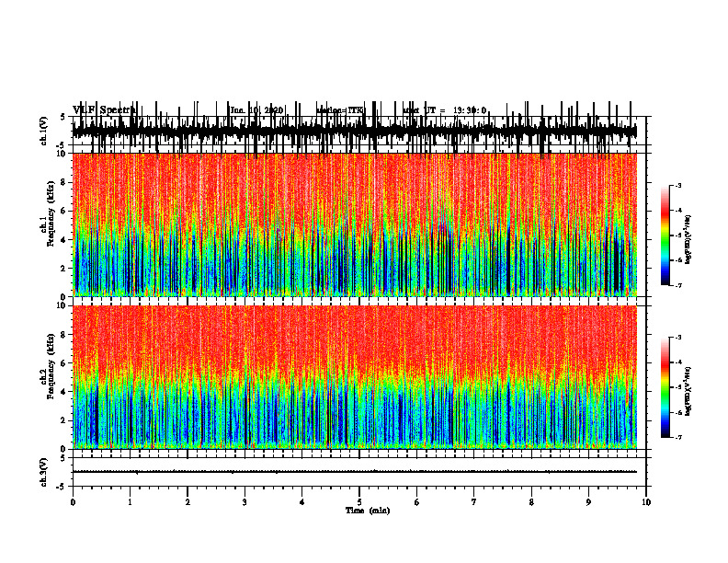Image resolution: width=728 pixels, height=563 pixels.
Task: Click the time axis tick label "2"
Action: (188, 502)
